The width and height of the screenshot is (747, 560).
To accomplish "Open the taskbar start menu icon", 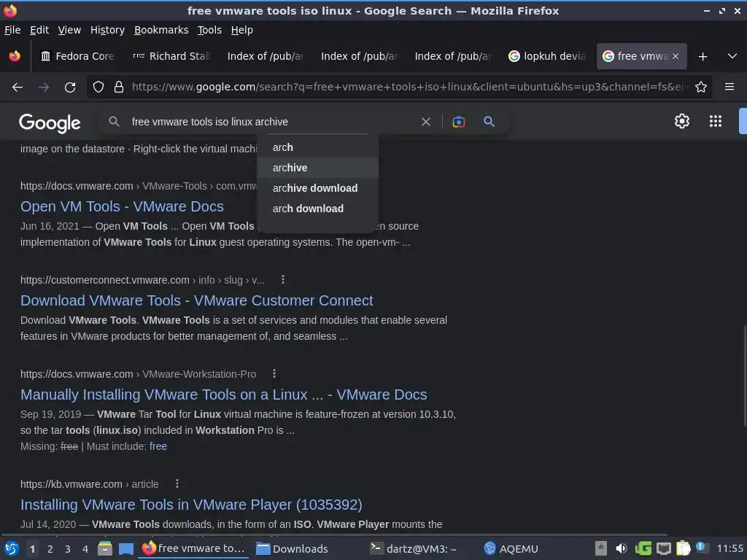I will tap(12, 548).
